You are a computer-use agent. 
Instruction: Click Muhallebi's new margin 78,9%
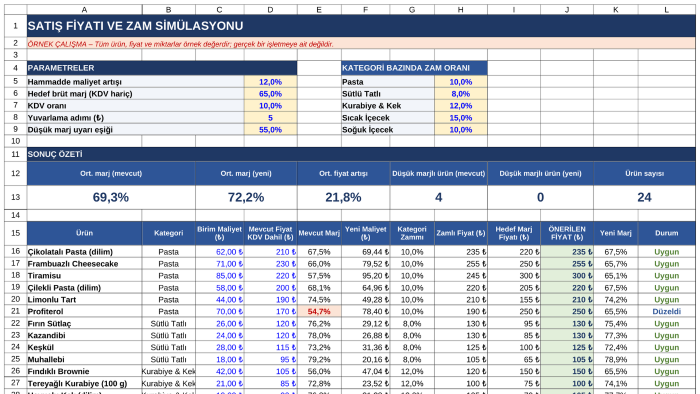(x=616, y=360)
